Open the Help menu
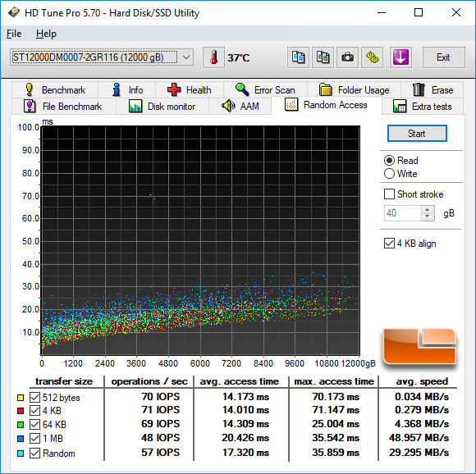 coord(46,34)
